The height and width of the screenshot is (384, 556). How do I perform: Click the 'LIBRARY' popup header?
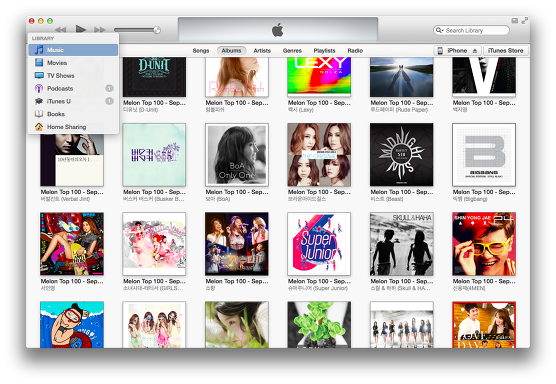[43, 38]
